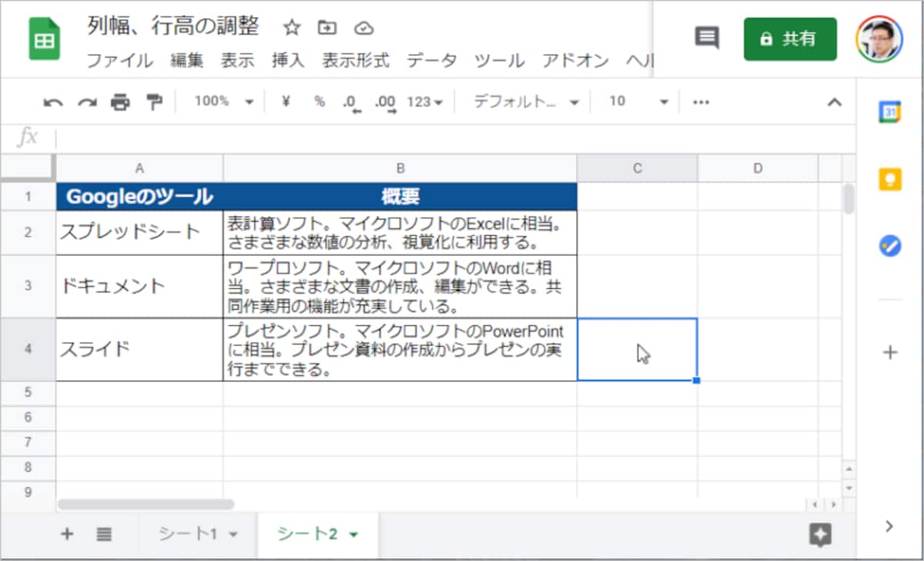The width and height of the screenshot is (924, 561).
Task: Select column A header
Action: click(139, 168)
